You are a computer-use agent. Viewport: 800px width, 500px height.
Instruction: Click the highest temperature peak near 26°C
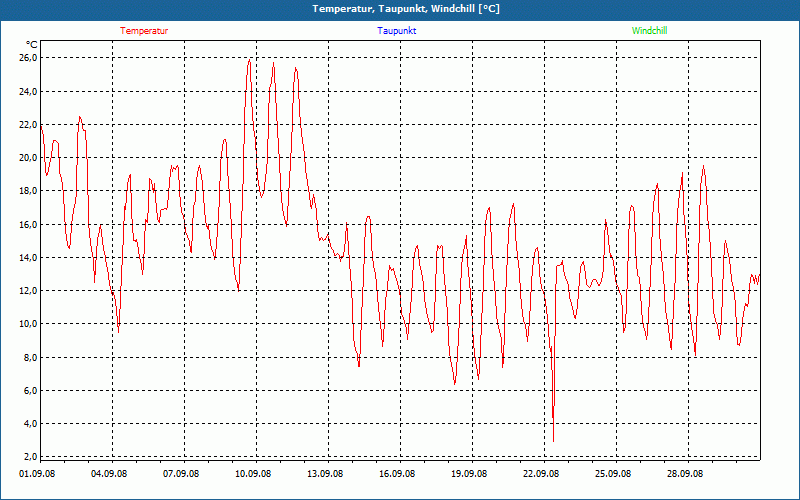pos(249,60)
